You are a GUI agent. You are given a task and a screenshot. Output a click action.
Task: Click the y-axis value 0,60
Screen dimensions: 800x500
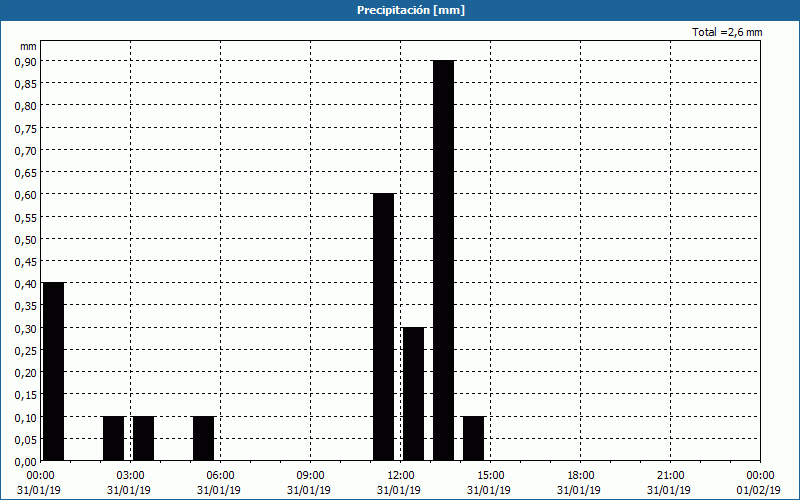point(26,195)
